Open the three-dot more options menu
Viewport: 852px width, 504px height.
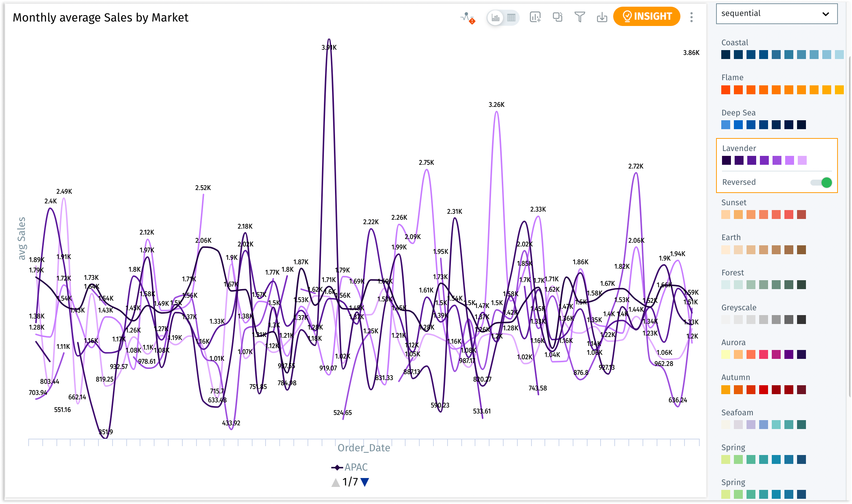(x=691, y=17)
